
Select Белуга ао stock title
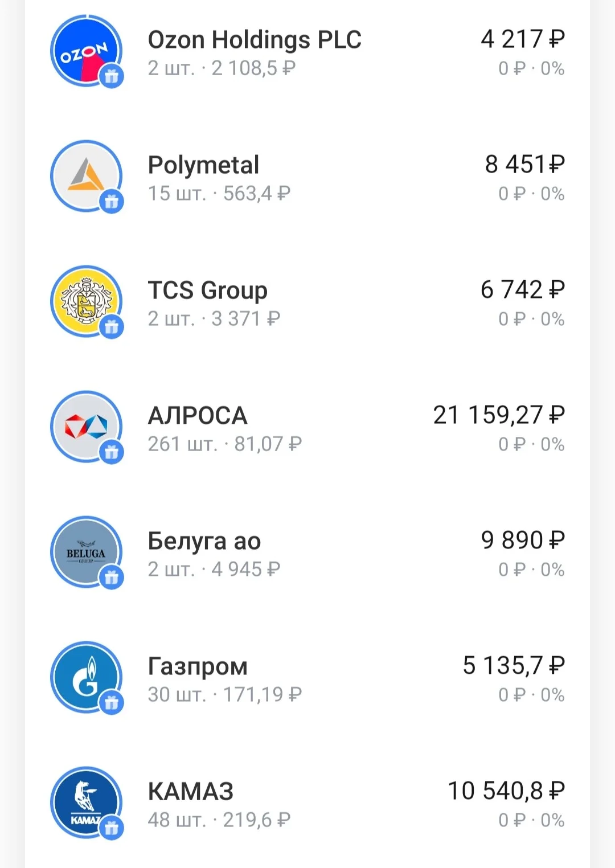(204, 541)
